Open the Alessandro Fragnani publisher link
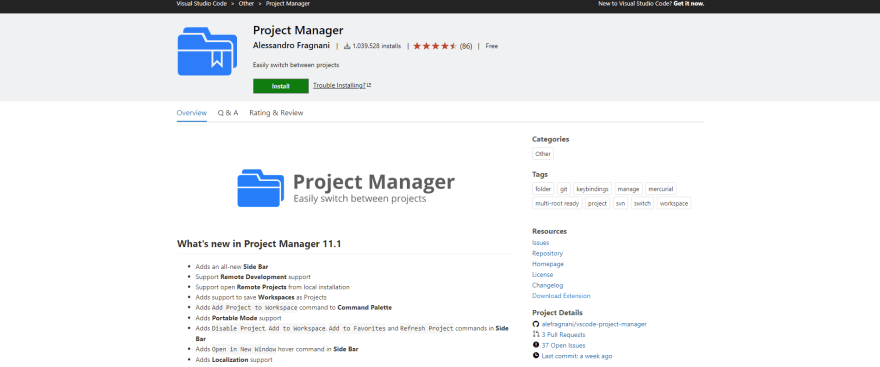The width and height of the screenshot is (880, 367). pos(291,45)
